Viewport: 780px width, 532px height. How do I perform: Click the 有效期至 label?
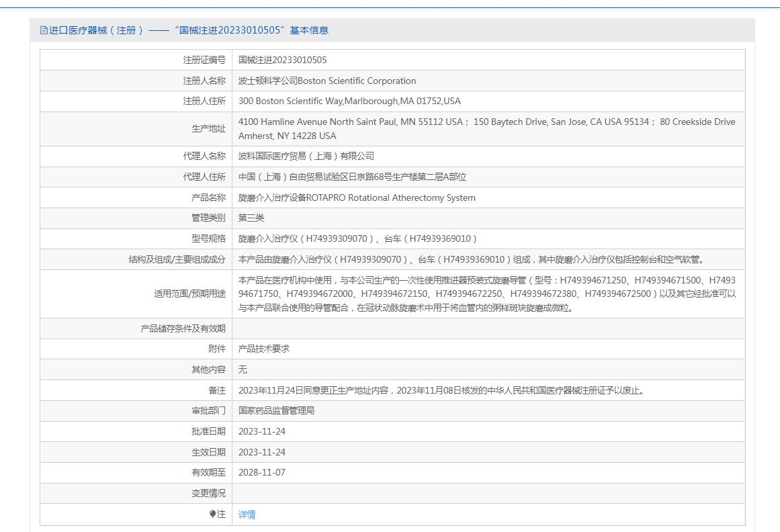208,472
